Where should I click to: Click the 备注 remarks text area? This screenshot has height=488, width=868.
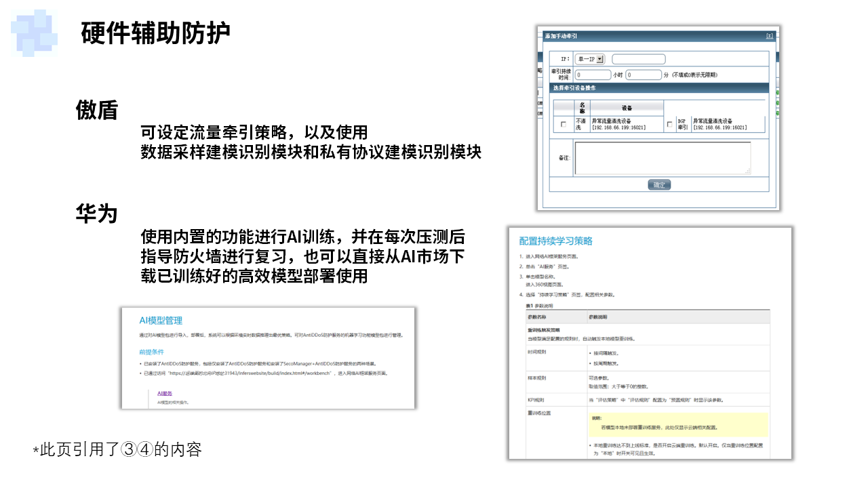click(662, 158)
